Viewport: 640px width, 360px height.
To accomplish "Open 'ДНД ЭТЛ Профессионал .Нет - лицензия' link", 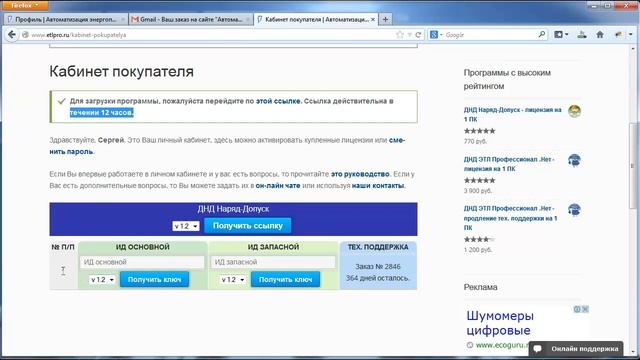I will (509, 164).
